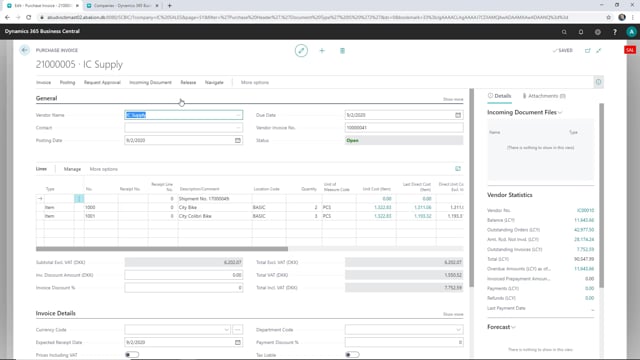Select the City Bike line description
The width and height of the screenshot is (640, 360).
pos(188,207)
